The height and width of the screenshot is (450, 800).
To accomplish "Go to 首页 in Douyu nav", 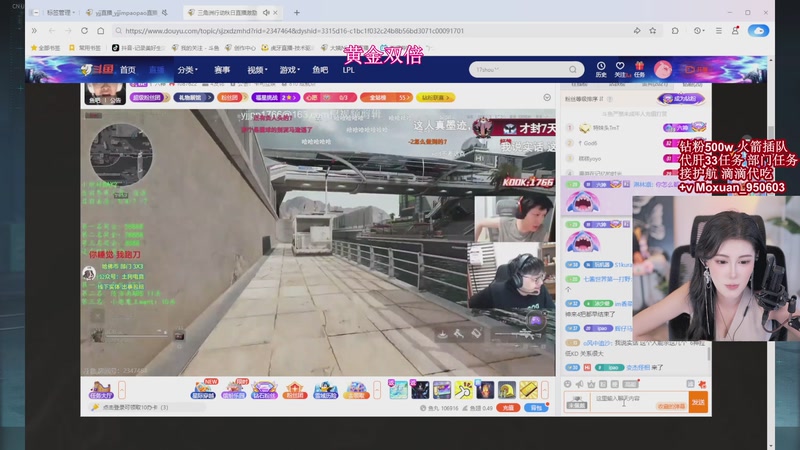I will (128, 70).
